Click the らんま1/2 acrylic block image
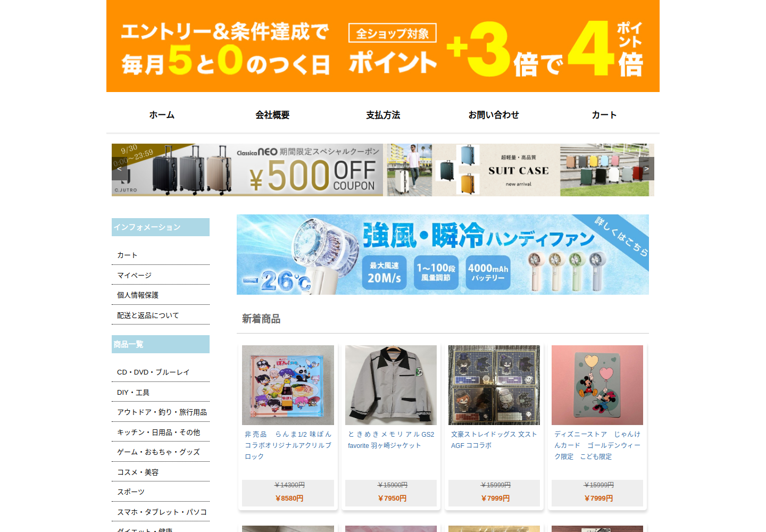The image size is (766, 532). (x=288, y=385)
